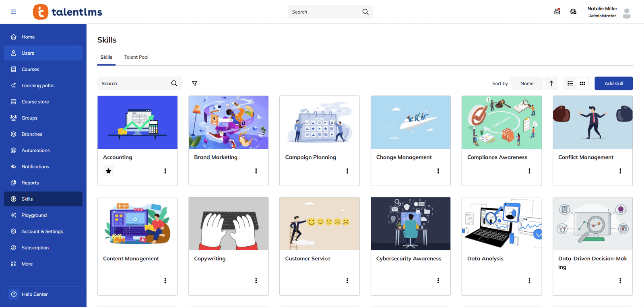Click the skills list search magnifier icon
Viewport: 644px width, 307px height.
click(174, 83)
